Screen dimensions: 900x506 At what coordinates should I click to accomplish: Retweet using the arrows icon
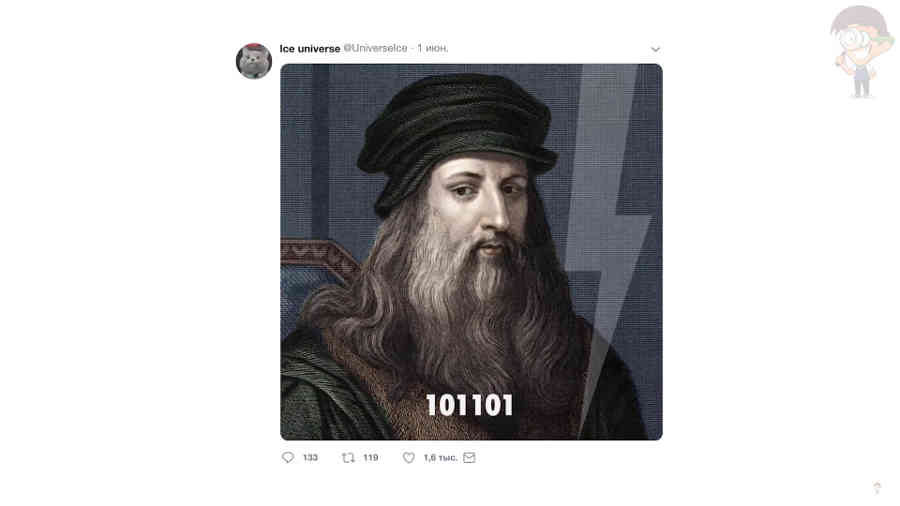tap(348, 457)
